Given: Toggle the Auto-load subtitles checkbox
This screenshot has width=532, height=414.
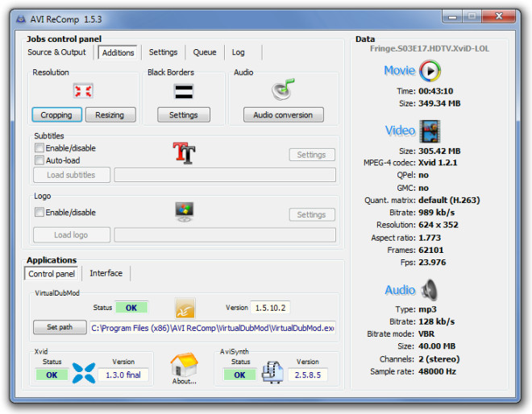Looking at the screenshot, I should pos(39,160).
